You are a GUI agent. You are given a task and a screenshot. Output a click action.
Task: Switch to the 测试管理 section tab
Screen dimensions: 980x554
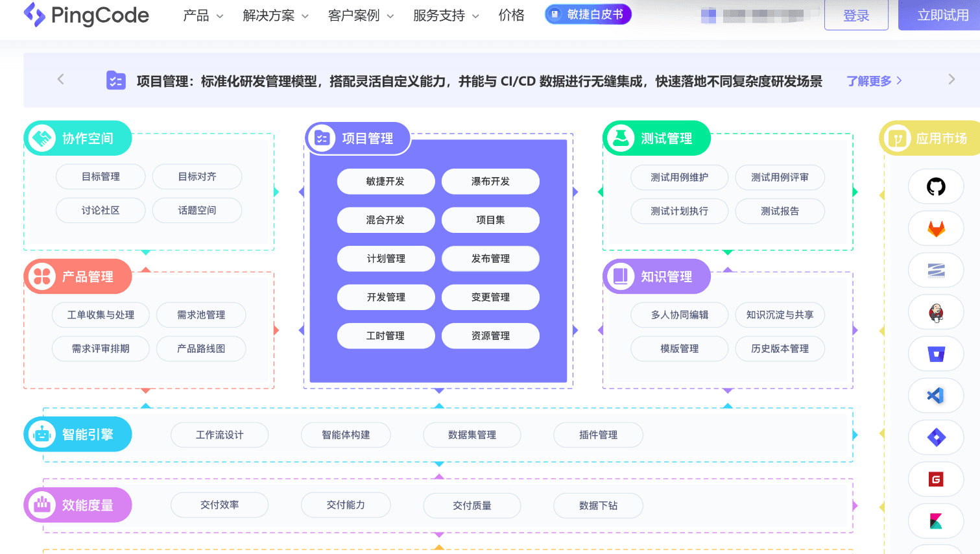point(657,138)
